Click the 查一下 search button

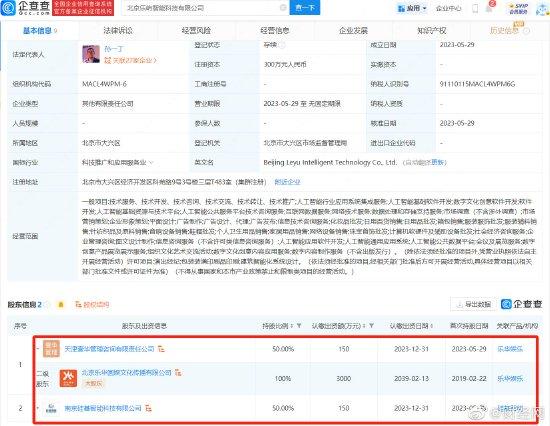(x=305, y=8)
